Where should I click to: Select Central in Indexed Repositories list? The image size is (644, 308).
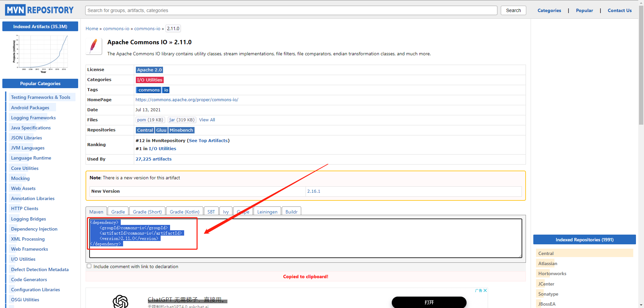click(x=546, y=253)
